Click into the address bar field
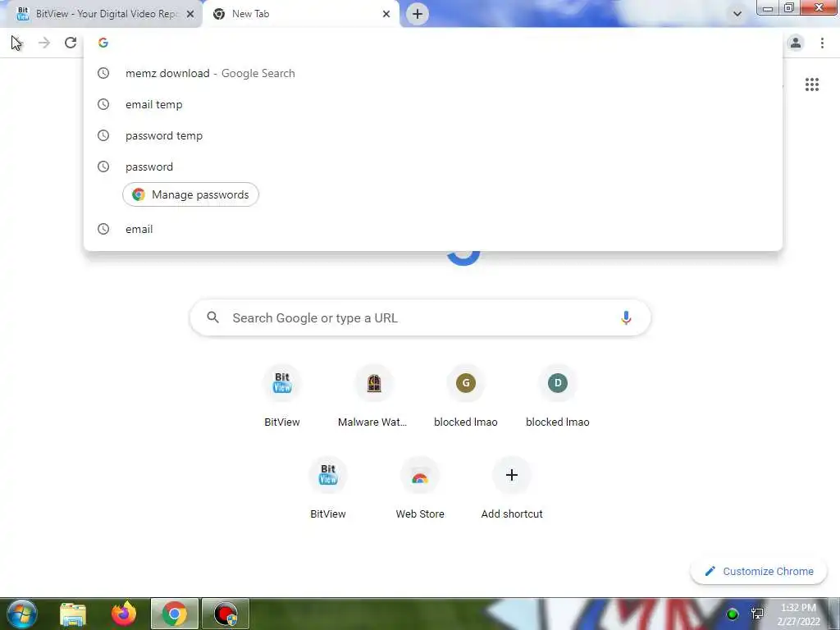840x630 pixels. [x=433, y=43]
